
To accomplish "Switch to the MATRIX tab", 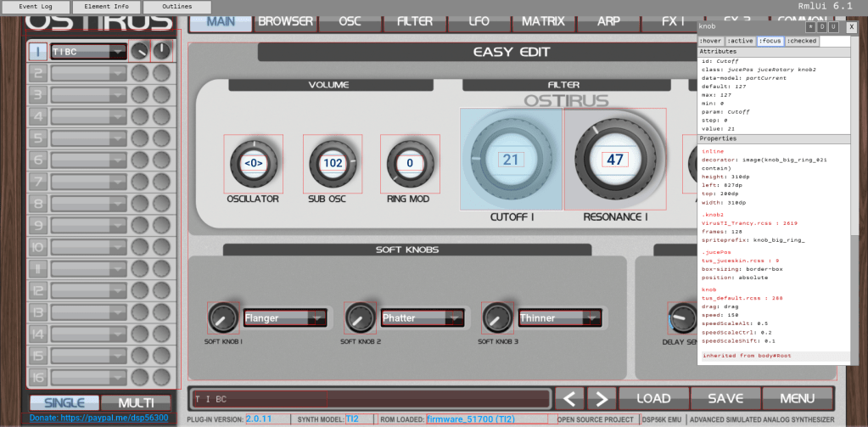I will click(x=543, y=21).
